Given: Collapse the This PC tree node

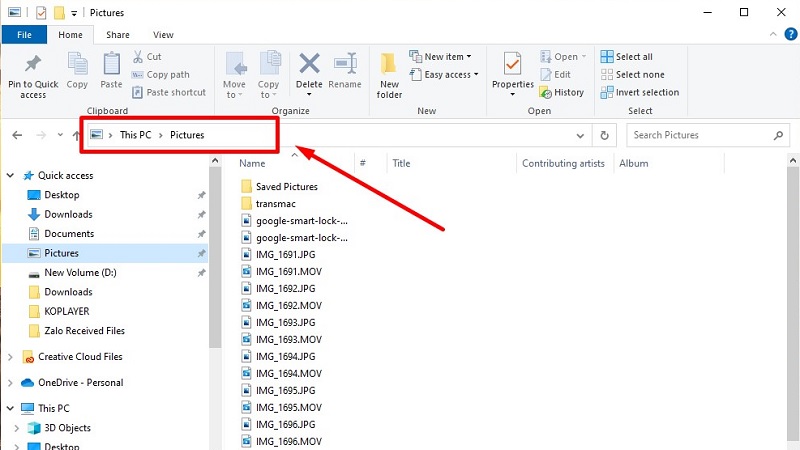Looking at the screenshot, I should [10, 408].
